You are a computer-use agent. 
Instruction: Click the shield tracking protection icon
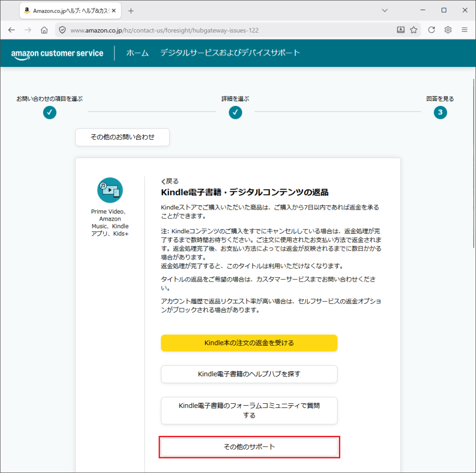[x=62, y=30]
